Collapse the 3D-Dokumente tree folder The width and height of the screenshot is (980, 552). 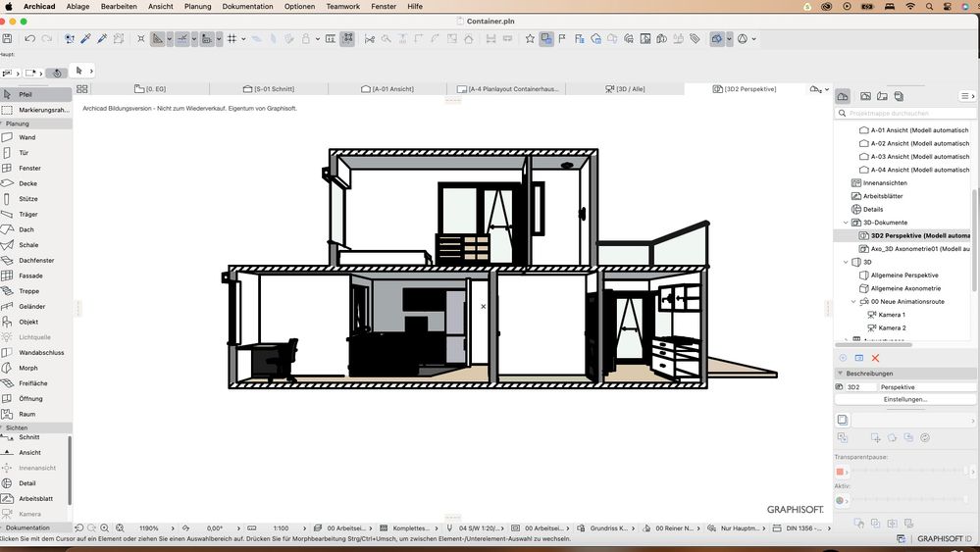point(846,223)
